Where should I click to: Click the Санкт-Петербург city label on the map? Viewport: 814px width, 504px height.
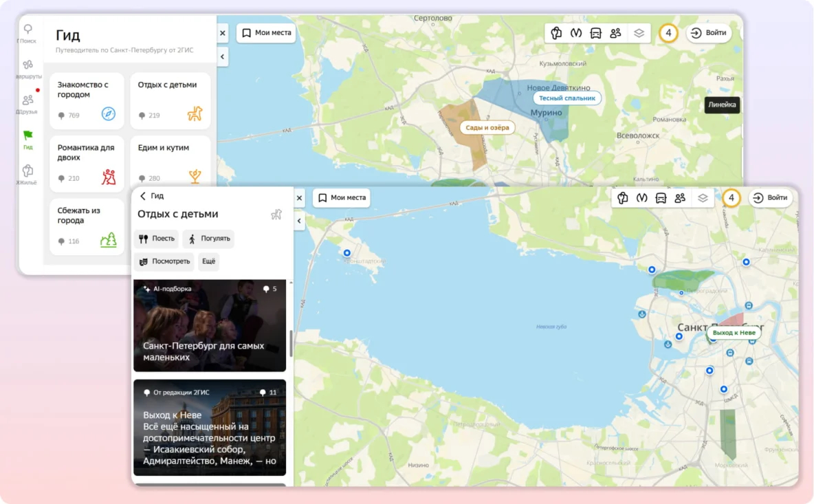pos(720,327)
